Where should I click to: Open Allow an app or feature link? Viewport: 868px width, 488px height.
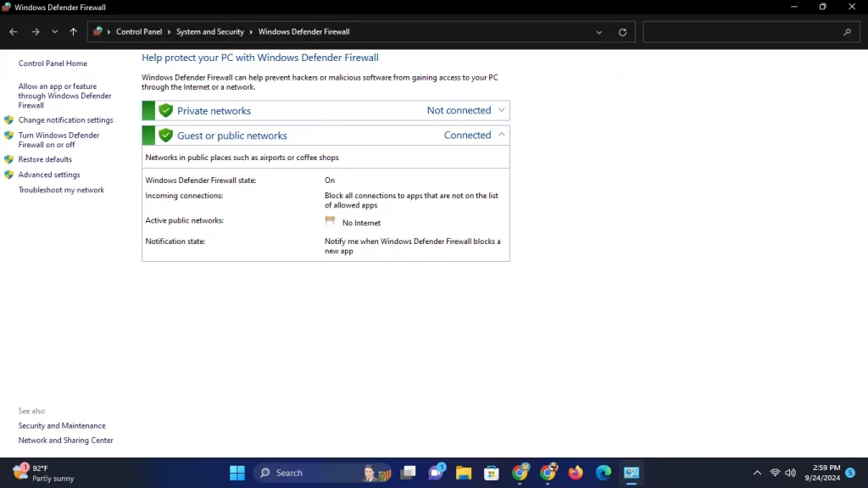(64, 96)
